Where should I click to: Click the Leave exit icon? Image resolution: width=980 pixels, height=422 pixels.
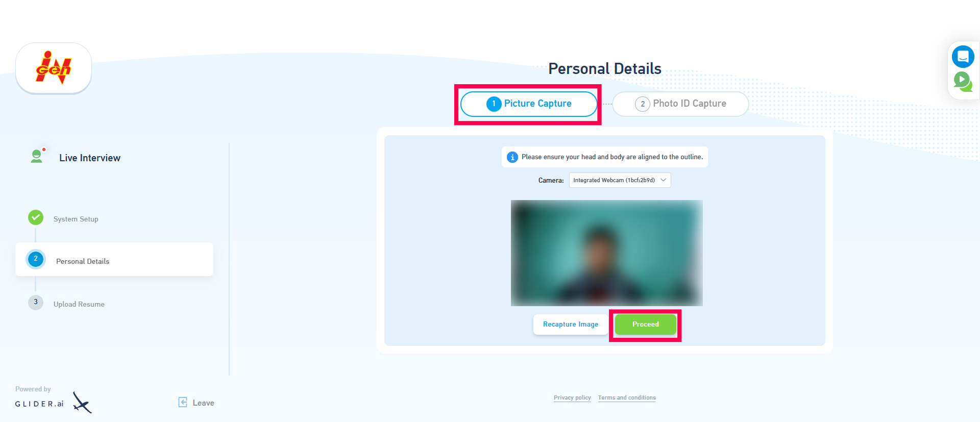[183, 402]
